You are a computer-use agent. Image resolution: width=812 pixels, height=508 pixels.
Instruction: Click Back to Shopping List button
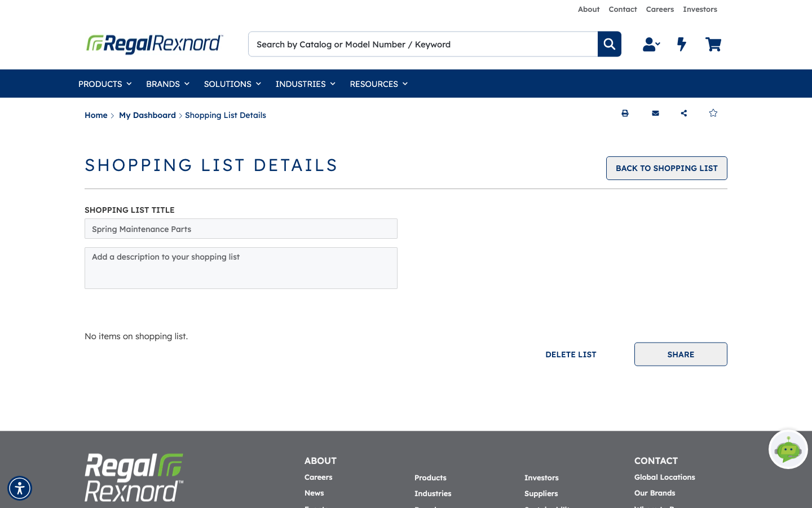667,168
